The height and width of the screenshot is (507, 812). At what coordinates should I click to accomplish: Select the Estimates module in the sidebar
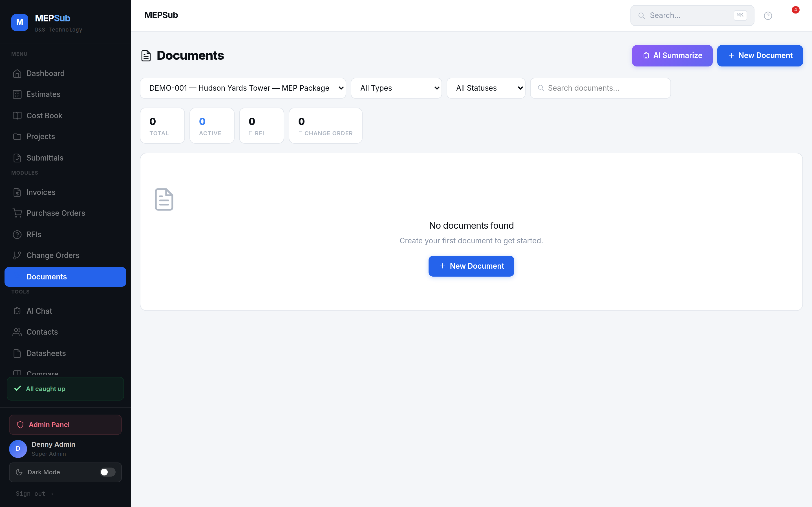coord(43,94)
